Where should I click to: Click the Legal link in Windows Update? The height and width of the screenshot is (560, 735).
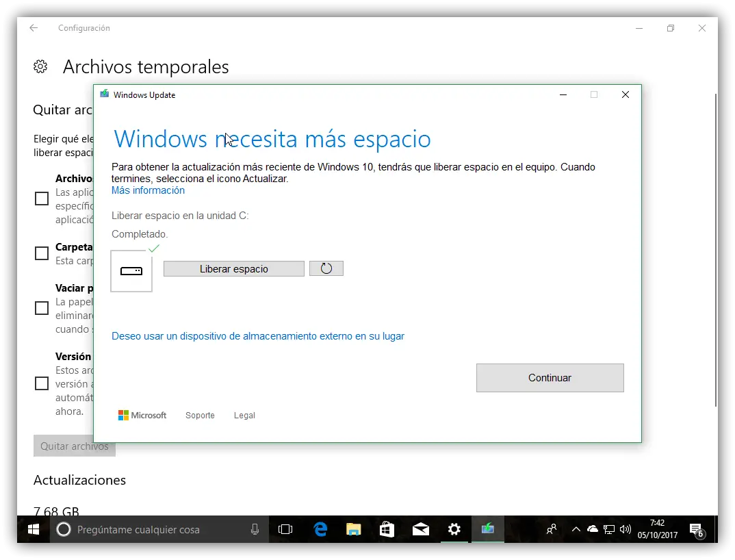[244, 415]
